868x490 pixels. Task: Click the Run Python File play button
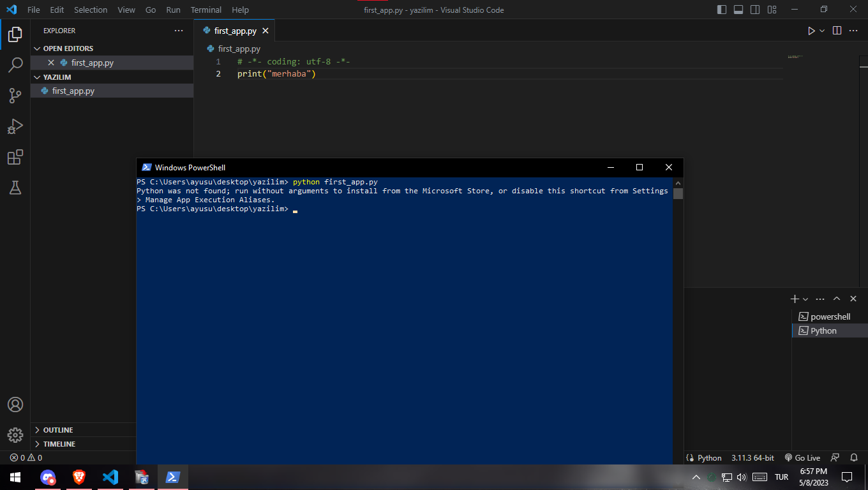click(x=811, y=31)
